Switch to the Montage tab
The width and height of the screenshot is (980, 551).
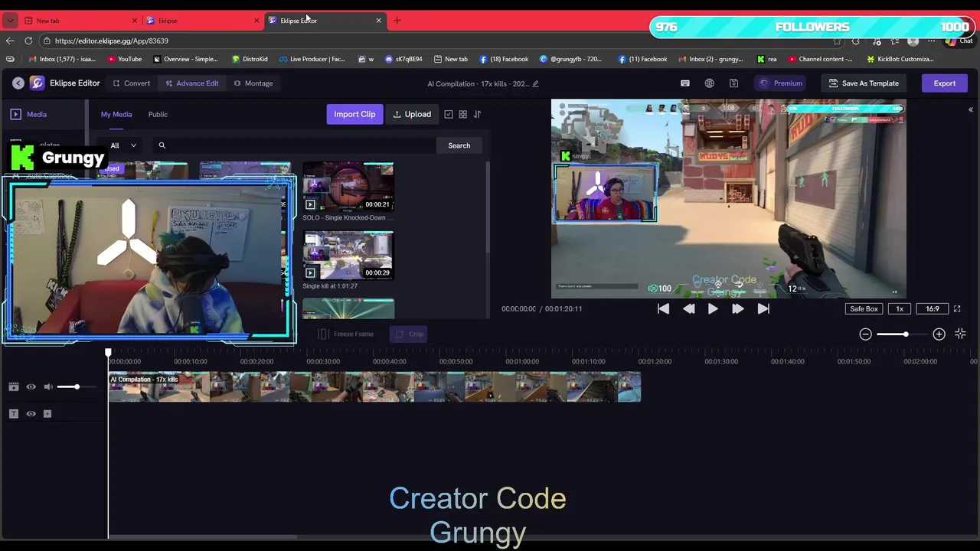[x=253, y=83]
